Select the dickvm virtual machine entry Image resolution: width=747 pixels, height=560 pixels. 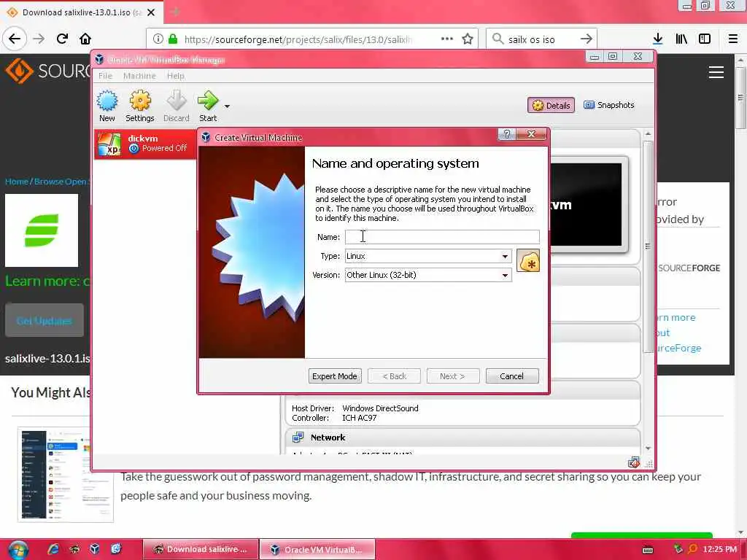pyautogui.click(x=145, y=144)
